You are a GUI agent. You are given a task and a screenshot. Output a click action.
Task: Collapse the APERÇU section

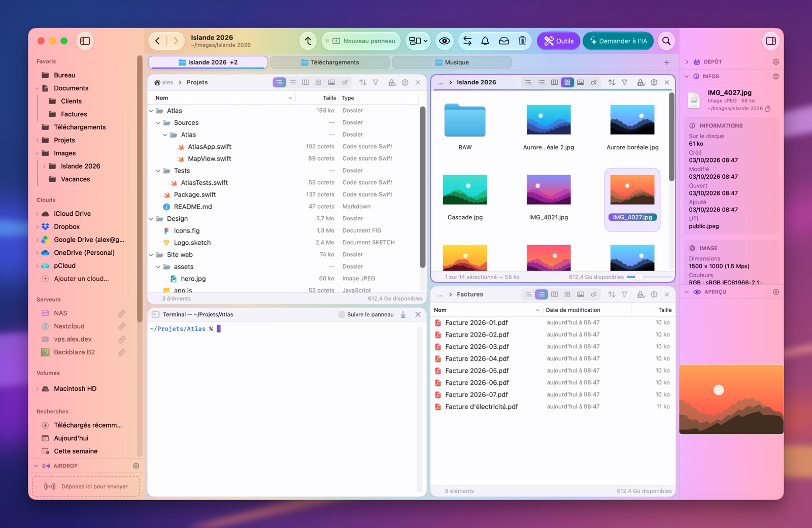687,292
